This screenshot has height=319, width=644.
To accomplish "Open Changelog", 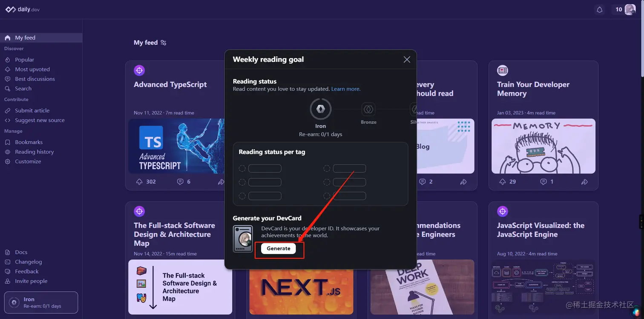I will (x=29, y=262).
